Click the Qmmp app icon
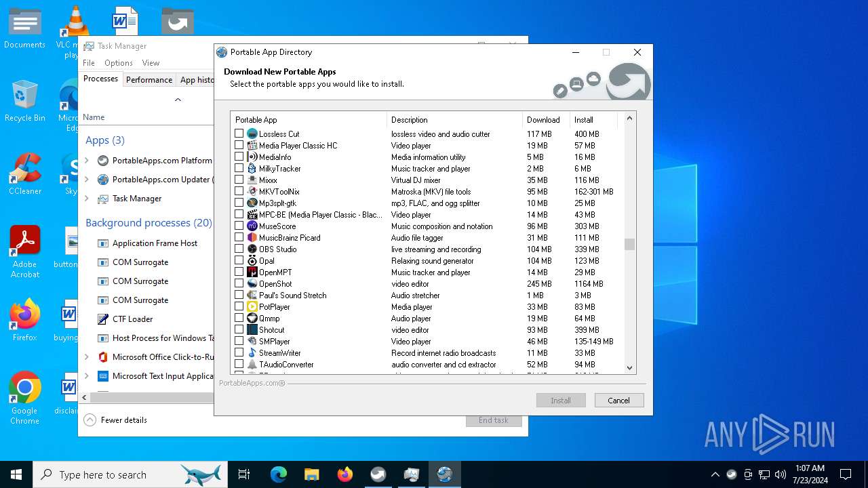 [252, 318]
